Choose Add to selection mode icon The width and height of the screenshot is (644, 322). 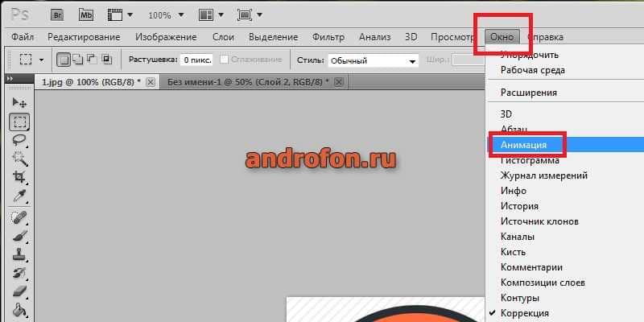[77, 60]
